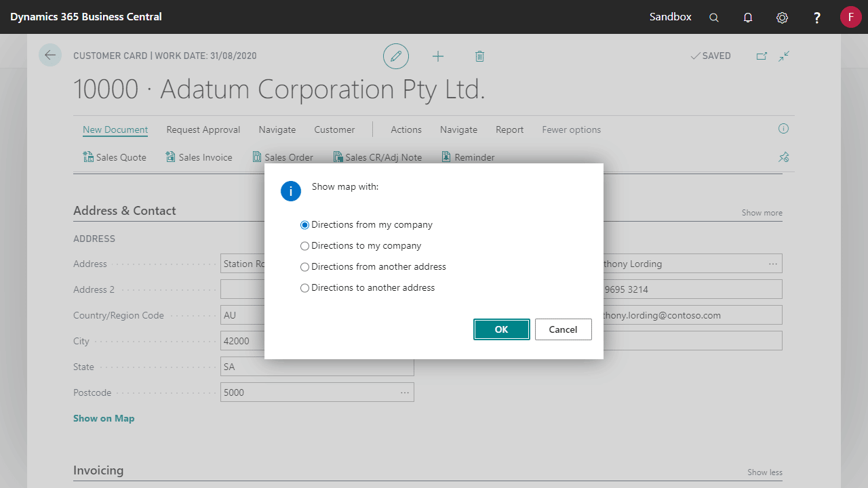Open the New Document menu
The width and height of the screenshot is (868, 488).
click(x=115, y=129)
